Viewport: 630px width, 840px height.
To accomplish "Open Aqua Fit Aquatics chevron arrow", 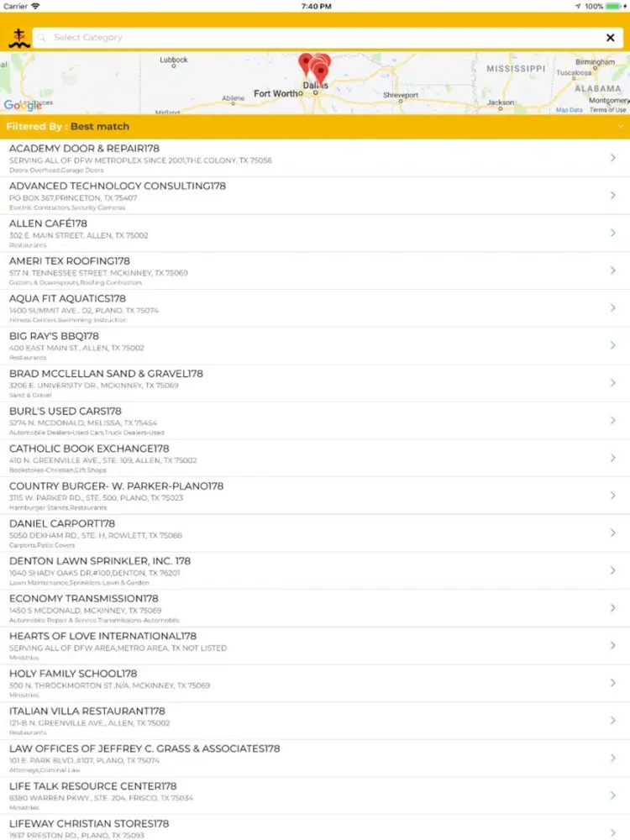I will [613, 307].
